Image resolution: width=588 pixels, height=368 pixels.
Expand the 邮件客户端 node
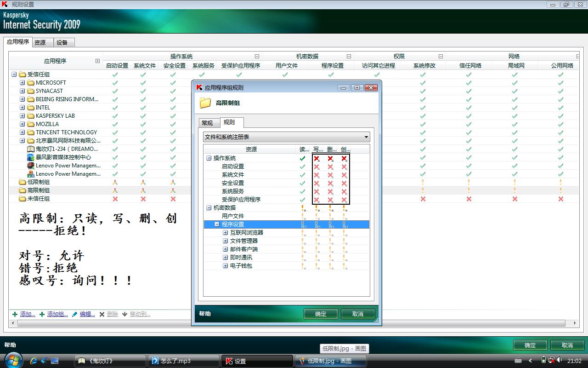tap(225, 249)
